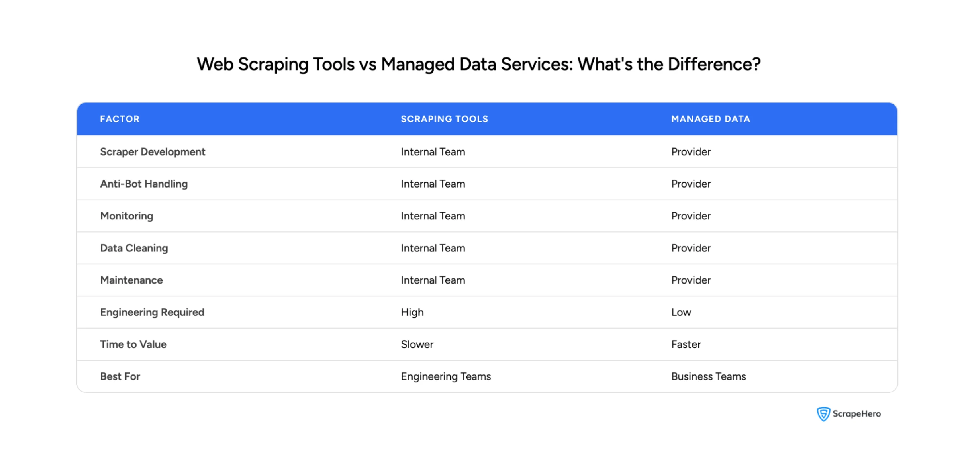
Task: Click 'Provider' in Maintenance row
Action: 691,280
